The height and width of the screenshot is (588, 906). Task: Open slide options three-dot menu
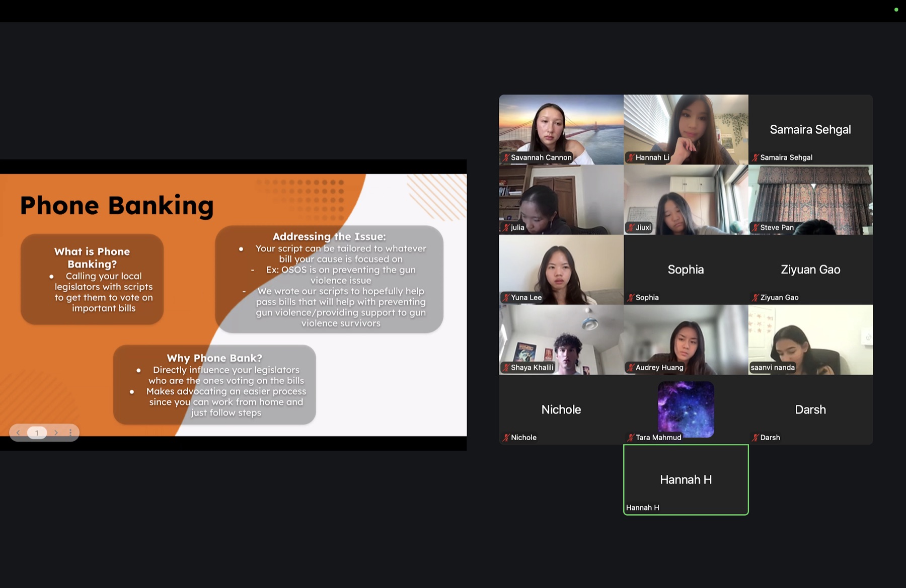click(70, 433)
